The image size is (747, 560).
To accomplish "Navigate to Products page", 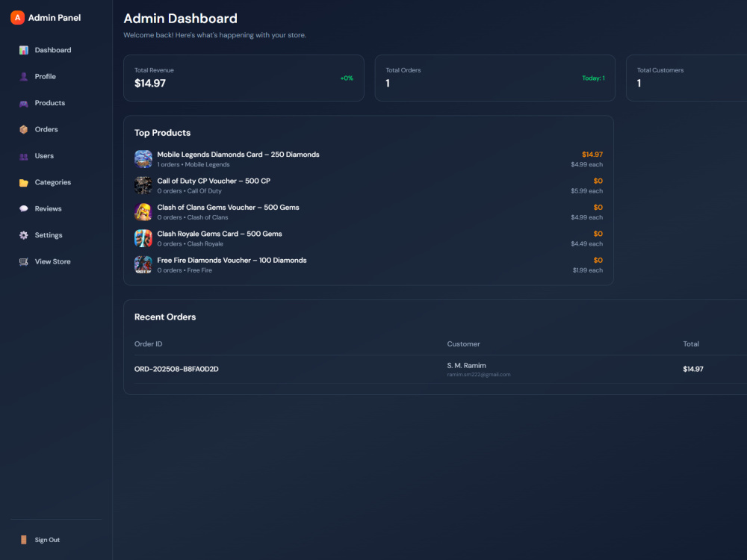I will click(50, 103).
